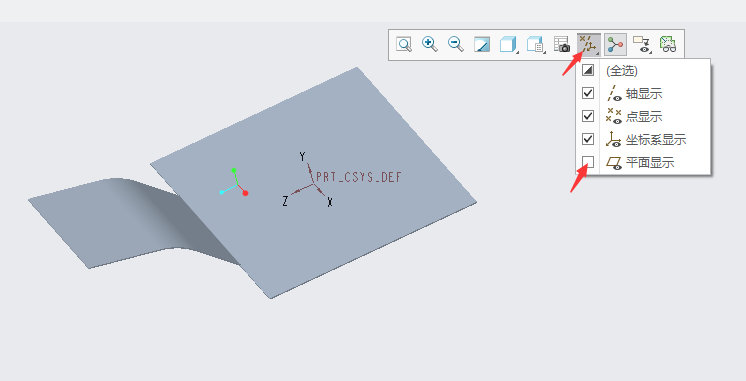Image resolution: width=746 pixels, height=381 pixels.
Task: Toggle the (全选) select-all checkbox
Action: pyautogui.click(x=588, y=70)
